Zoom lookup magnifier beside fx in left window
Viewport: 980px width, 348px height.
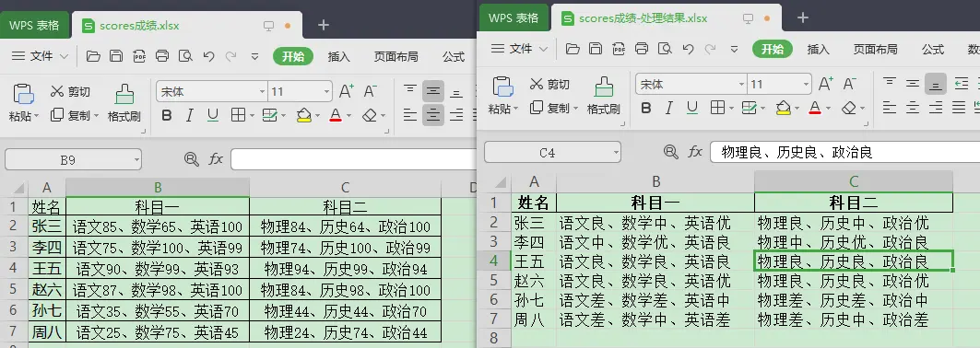coord(191,159)
